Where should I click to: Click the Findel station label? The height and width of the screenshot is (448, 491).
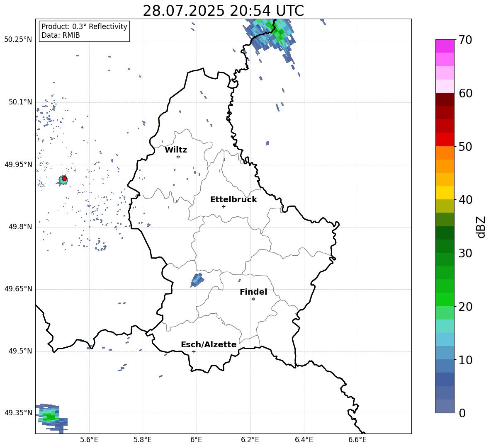coord(253,292)
